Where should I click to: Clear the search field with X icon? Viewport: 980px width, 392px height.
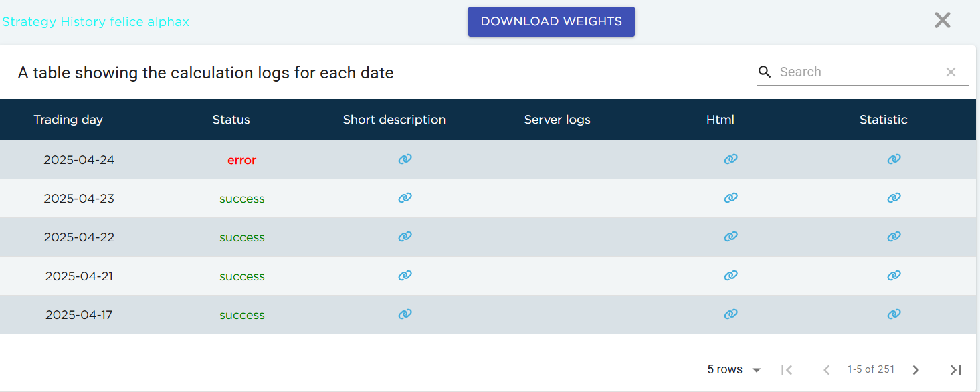tap(951, 72)
